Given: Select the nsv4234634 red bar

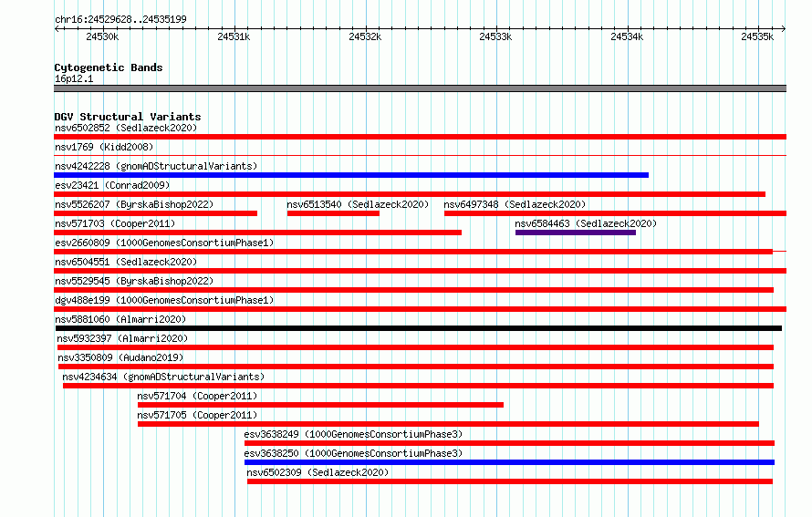Looking at the screenshot, I should click(x=419, y=386).
